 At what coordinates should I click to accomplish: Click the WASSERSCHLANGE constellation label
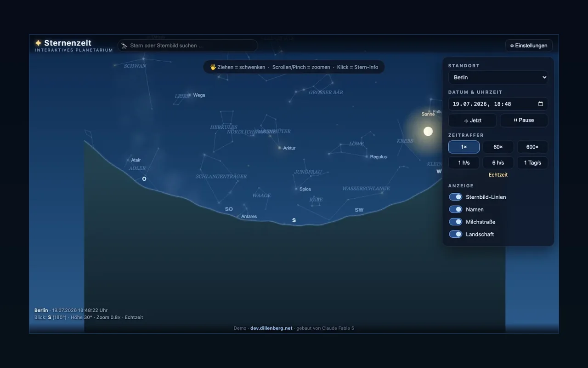[x=366, y=189]
